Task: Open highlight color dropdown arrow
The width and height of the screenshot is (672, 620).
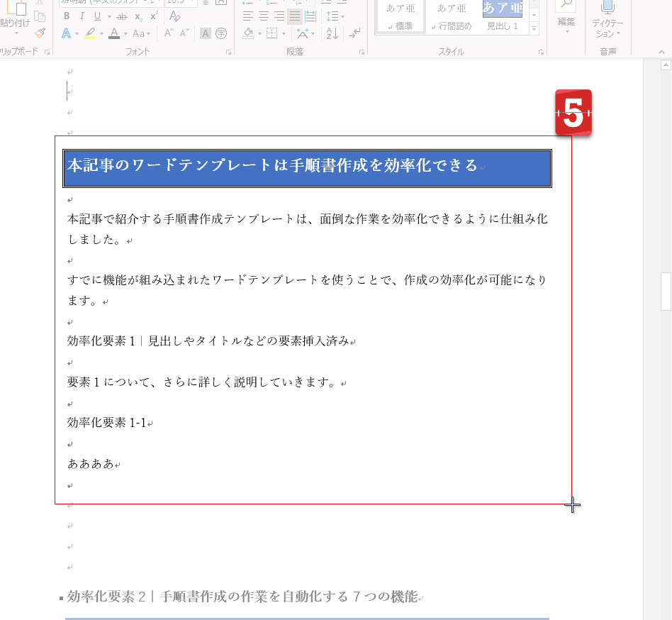Action: 101,33
